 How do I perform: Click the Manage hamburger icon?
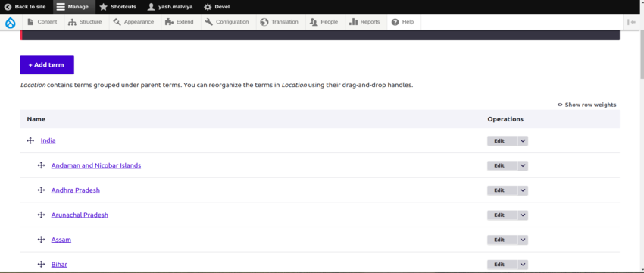pyautogui.click(x=61, y=7)
